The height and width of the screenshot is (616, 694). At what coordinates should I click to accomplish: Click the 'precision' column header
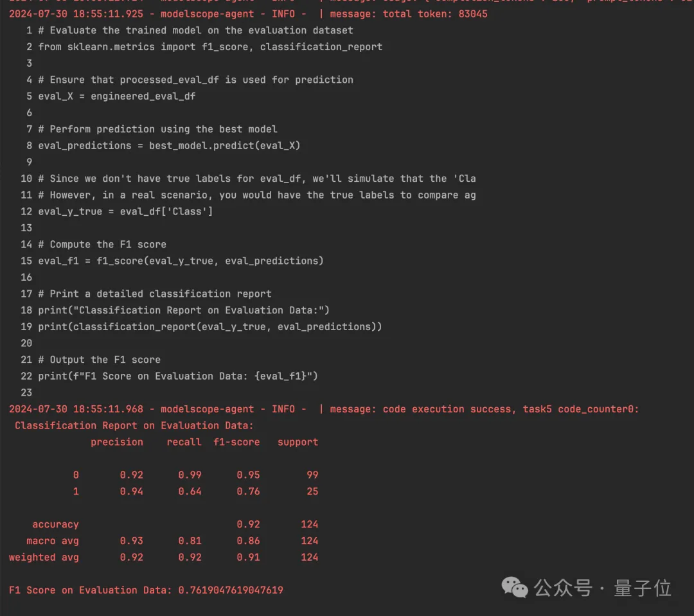pos(117,442)
